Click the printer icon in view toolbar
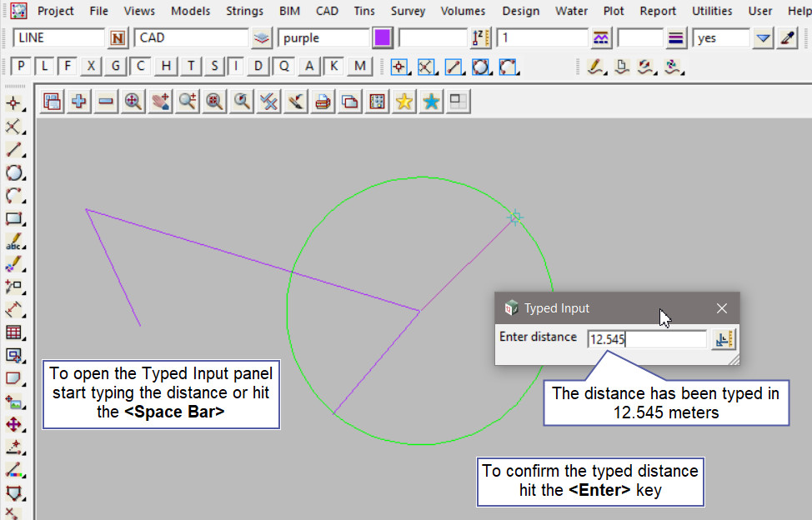 click(x=323, y=102)
